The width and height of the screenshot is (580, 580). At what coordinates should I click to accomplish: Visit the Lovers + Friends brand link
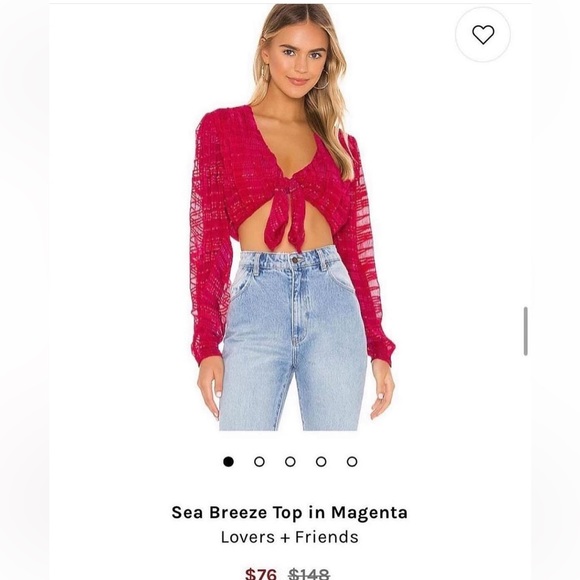tap(290, 537)
